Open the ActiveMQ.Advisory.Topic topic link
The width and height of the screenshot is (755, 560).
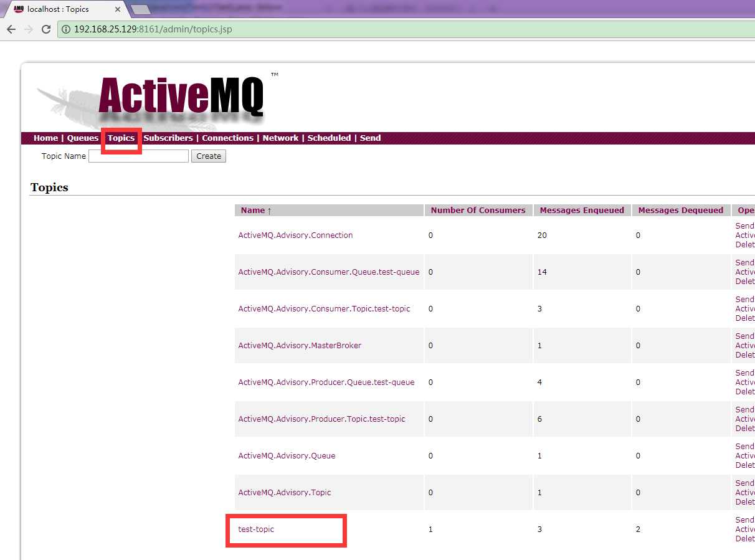[285, 493]
